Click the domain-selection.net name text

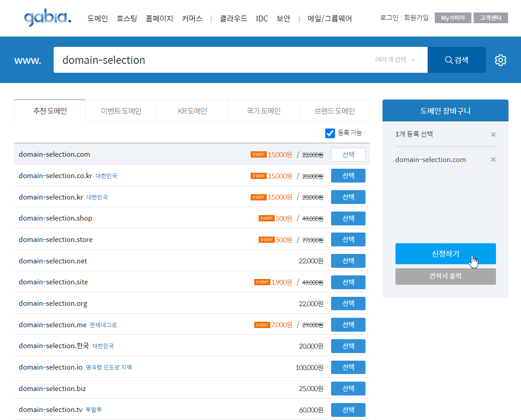coord(53,261)
